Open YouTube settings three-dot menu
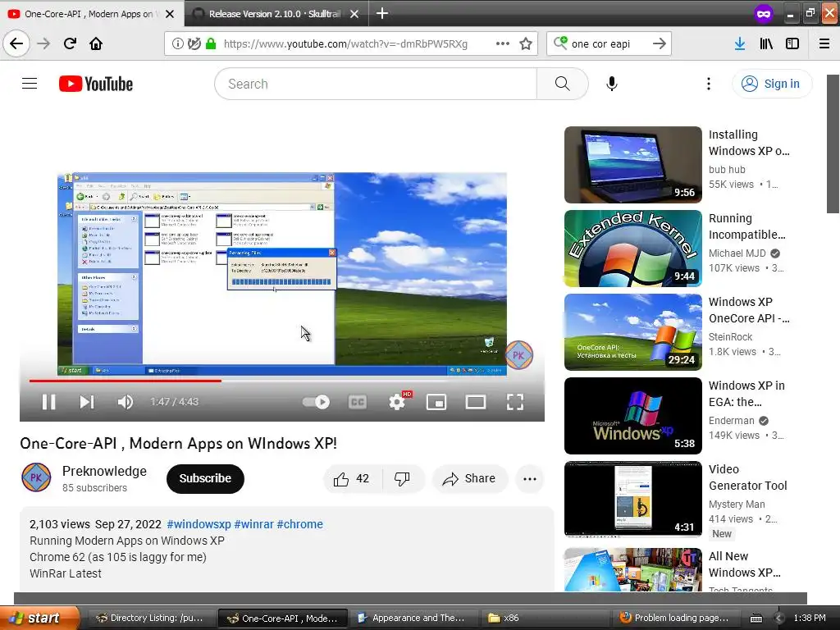Screen dimensions: 840x630 click(708, 84)
